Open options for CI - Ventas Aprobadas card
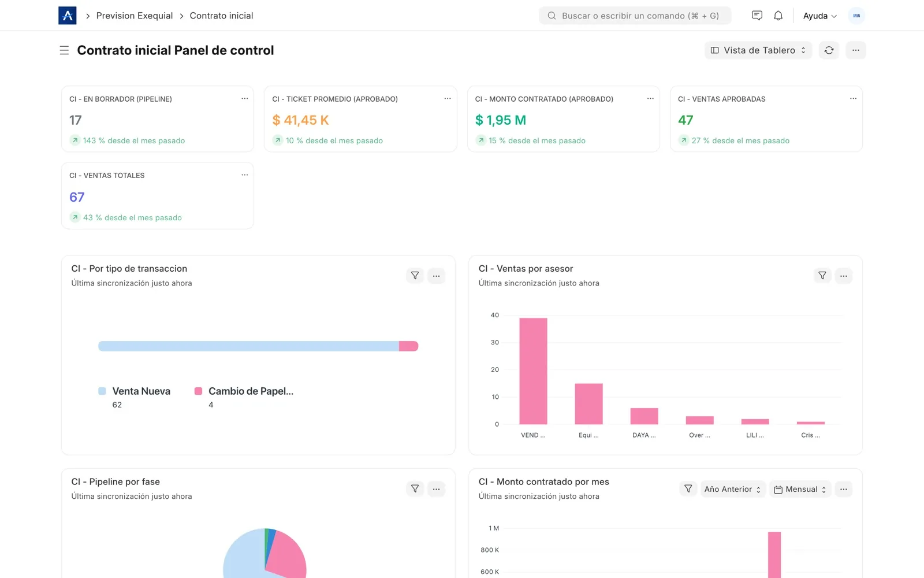 tap(854, 99)
